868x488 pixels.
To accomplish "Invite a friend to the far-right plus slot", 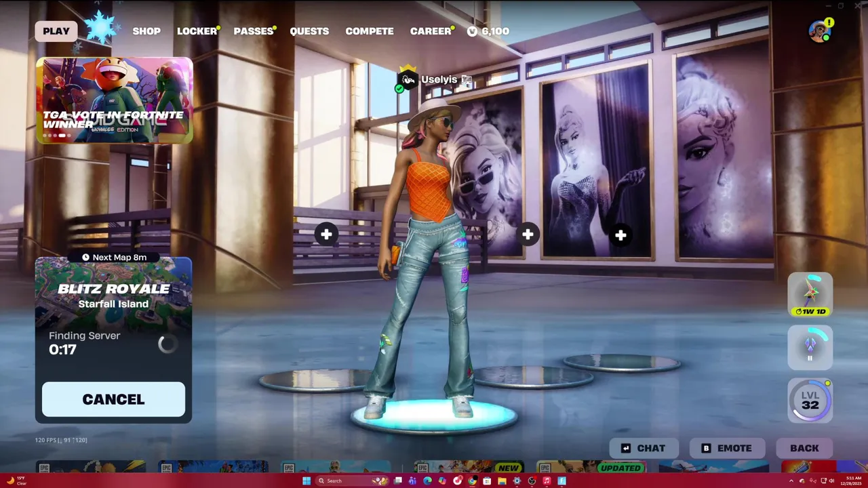I will click(x=620, y=235).
